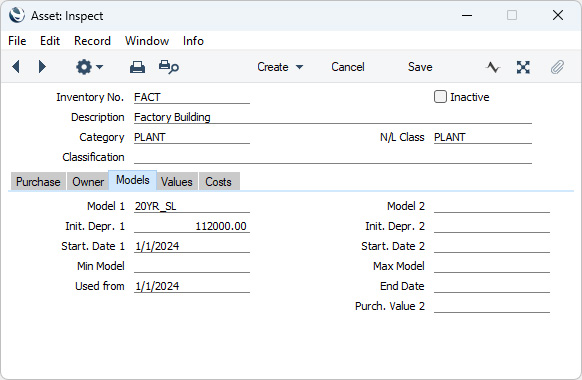The height and width of the screenshot is (380, 582).
Task: Click the End Date field
Action: click(491, 286)
